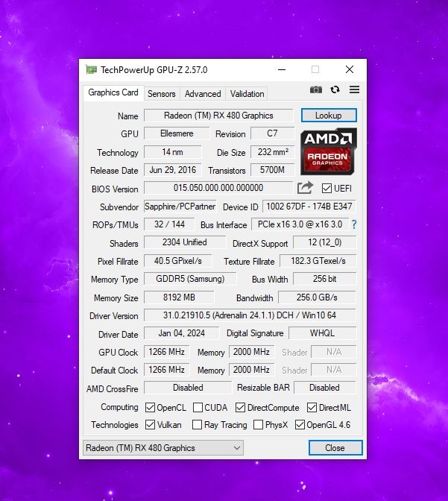Image resolution: width=448 pixels, height=501 pixels.
Task: Click the GPU field showing Ellesmere
Action: (x=177, y=133)
